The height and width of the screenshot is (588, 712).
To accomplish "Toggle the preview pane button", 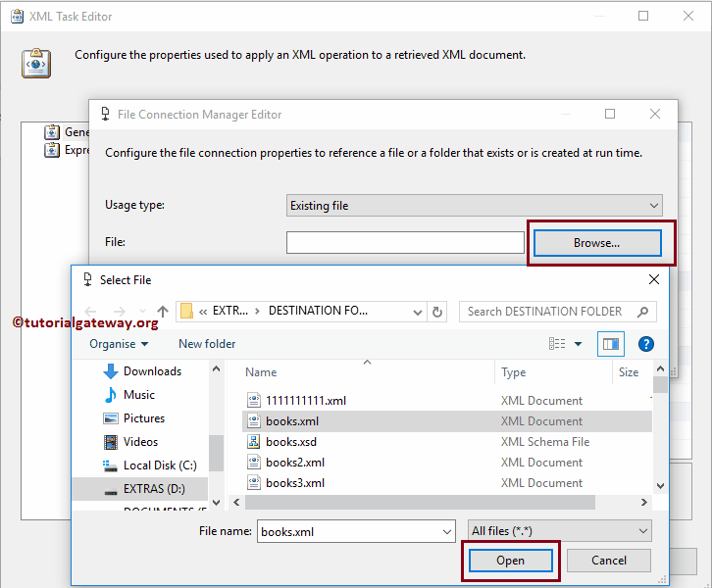I will [611, 344].
